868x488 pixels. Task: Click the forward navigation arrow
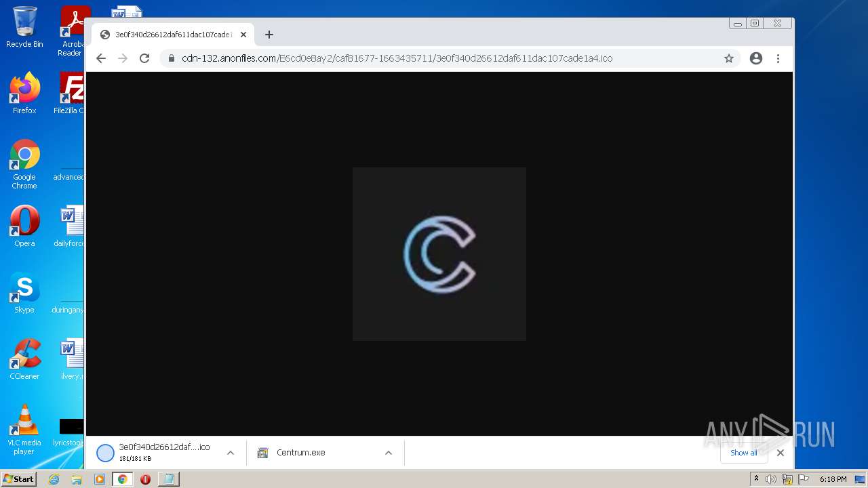(123, 58)
